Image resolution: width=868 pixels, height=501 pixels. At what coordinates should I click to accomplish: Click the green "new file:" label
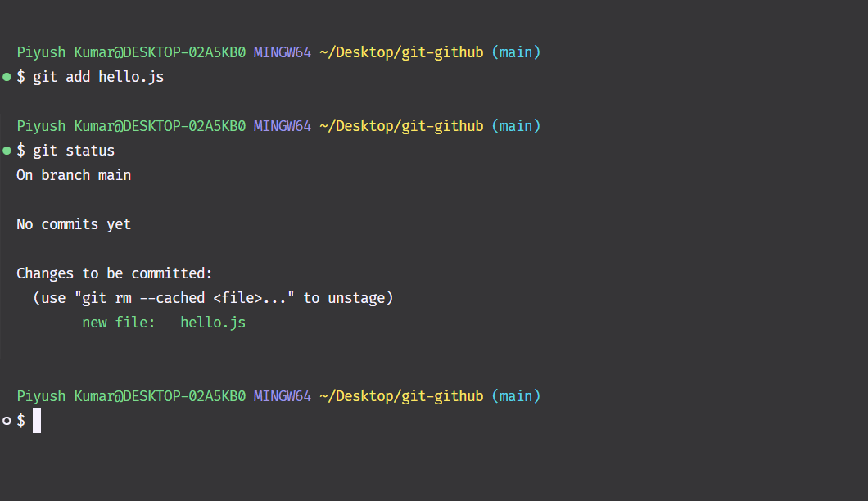coord(119,323)
